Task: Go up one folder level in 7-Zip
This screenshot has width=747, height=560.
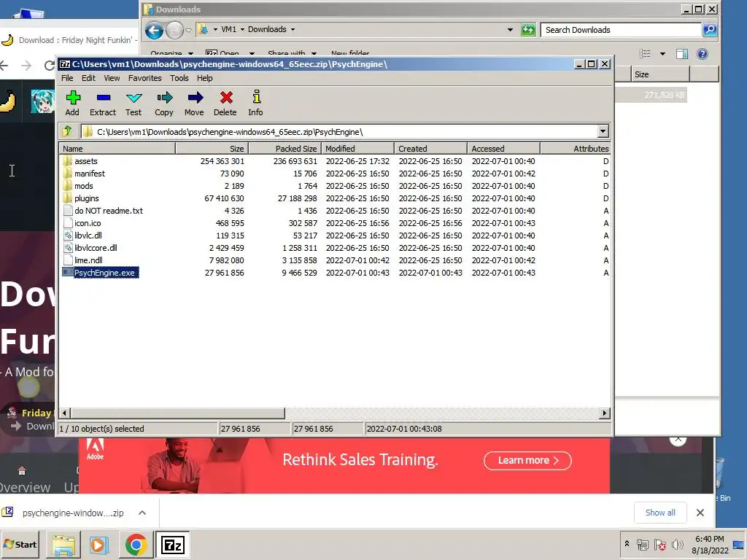Action: coord(67,131)
